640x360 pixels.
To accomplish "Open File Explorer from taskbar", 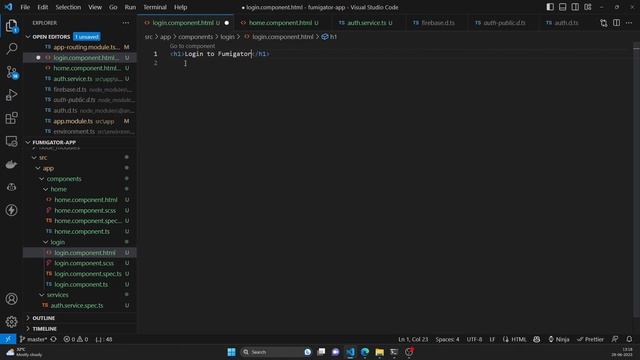I will pyautogui.click(x=380, y=352).
